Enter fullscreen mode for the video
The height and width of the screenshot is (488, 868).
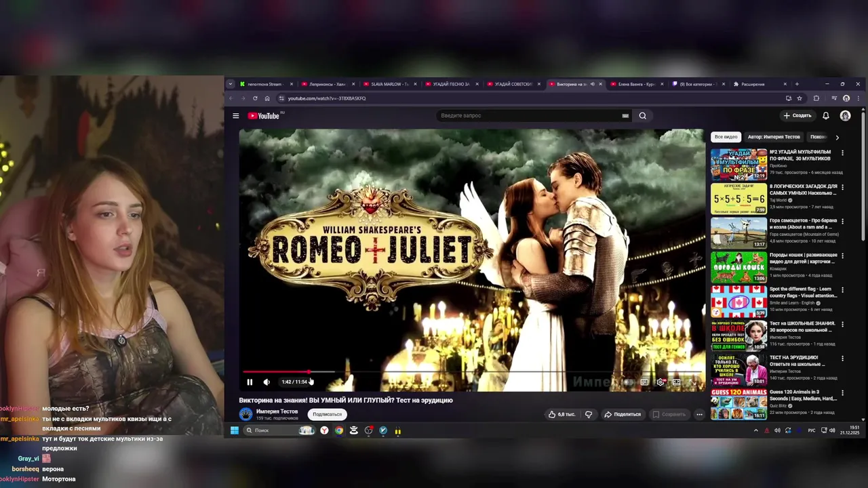tap(692, 382)
